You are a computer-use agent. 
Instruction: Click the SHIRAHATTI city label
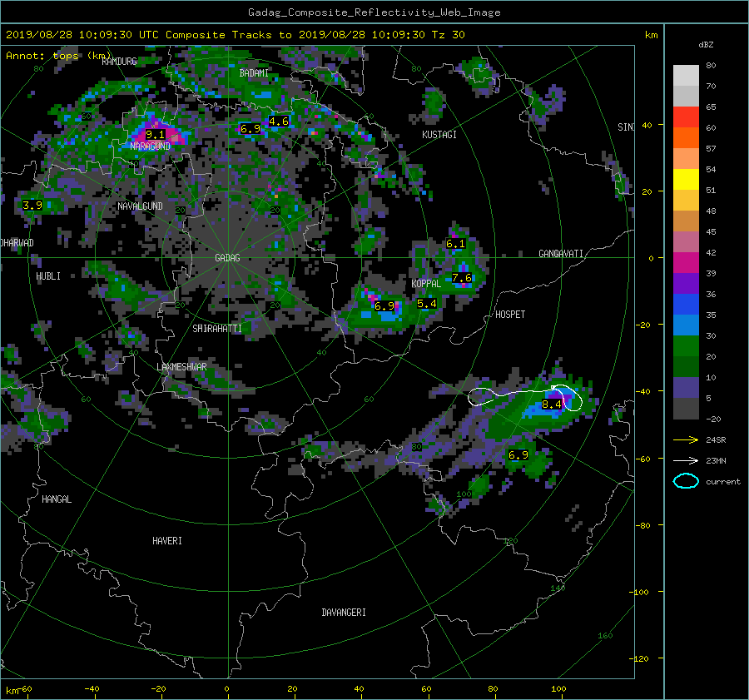(217, 329)
